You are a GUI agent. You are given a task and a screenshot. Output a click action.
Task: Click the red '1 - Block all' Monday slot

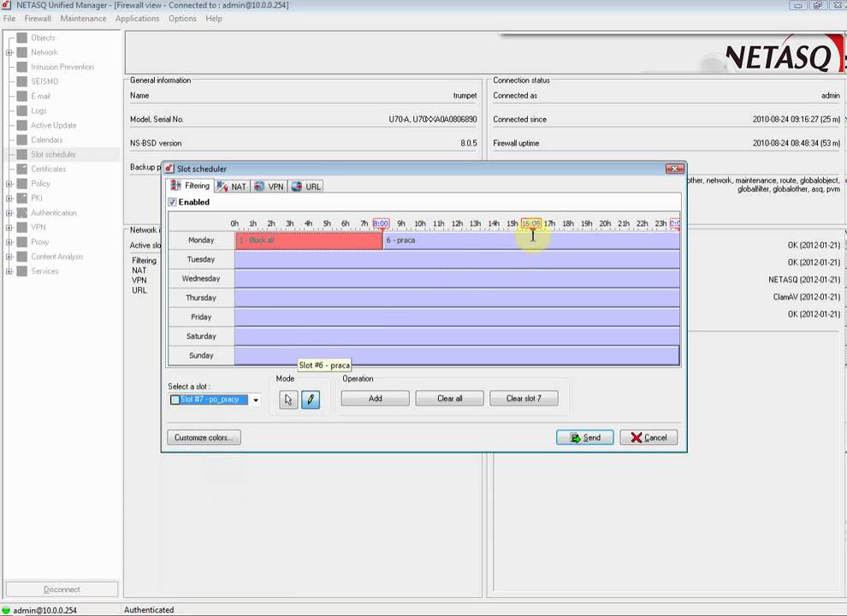pyautogui.click(x=309, y=240)
